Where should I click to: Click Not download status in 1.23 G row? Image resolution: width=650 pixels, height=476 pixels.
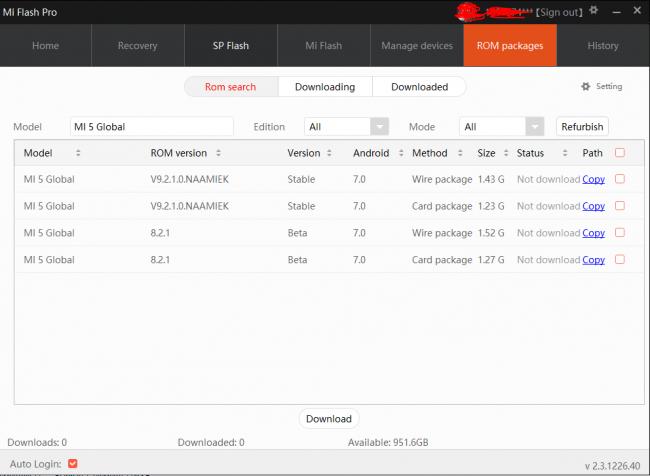pyautogui.click(x=548, y=206)
